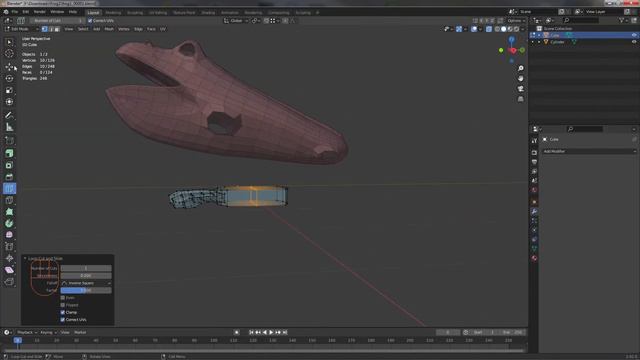640x360 pixels.
Task: Enable vertex select mode
Action: [44, 29]
